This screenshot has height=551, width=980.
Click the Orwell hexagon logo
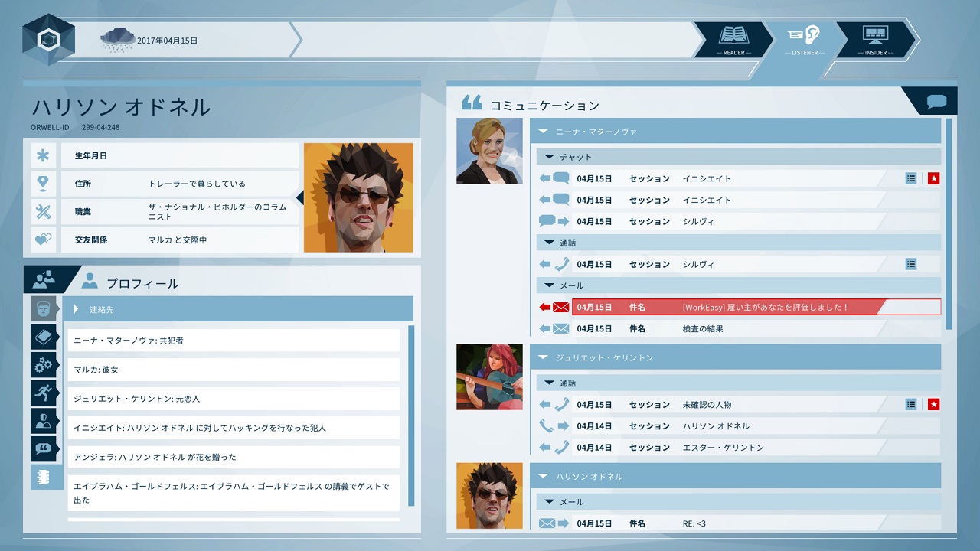(x=48, y=39)
